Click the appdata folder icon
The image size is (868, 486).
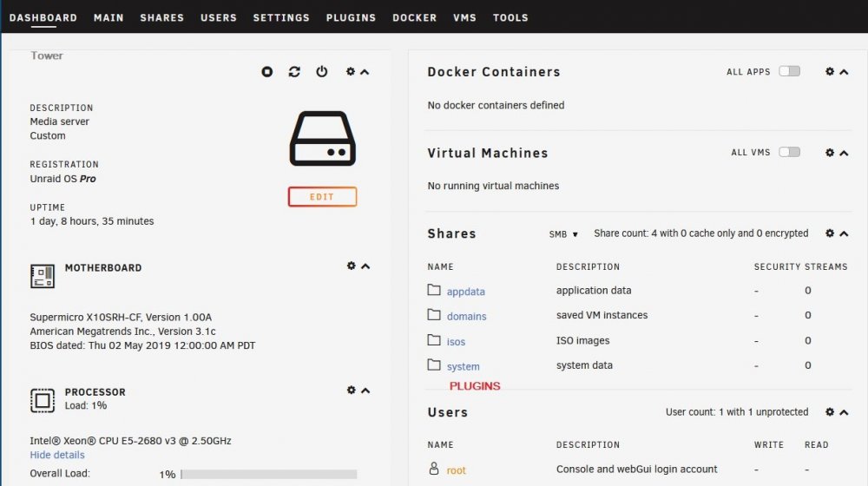(x=434, y=290)
